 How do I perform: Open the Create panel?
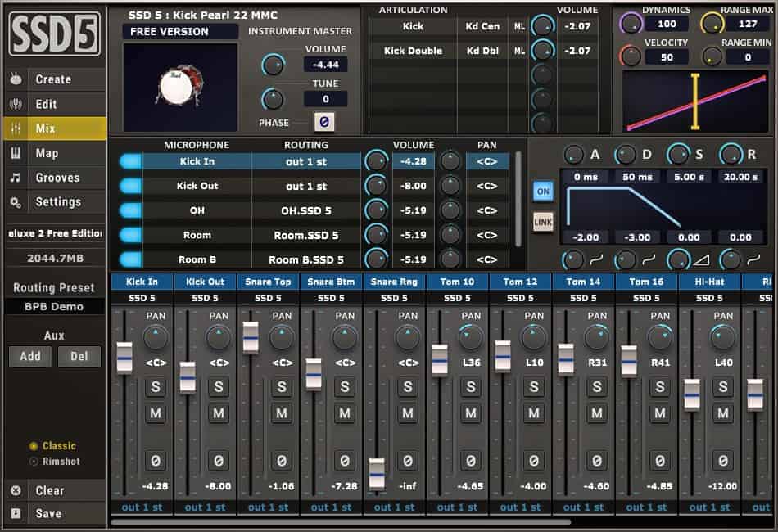click(55, 79)
